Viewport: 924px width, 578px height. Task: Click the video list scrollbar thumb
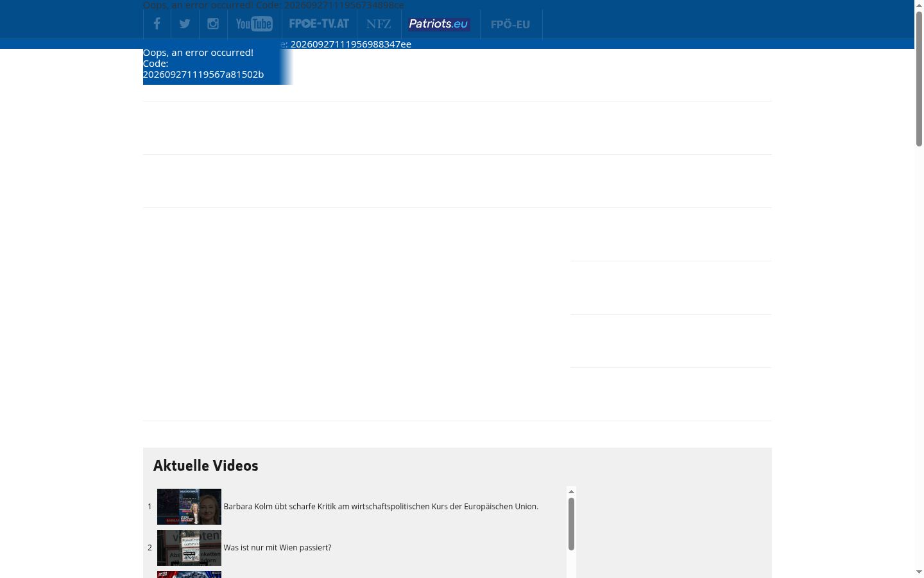coord(571,524)
